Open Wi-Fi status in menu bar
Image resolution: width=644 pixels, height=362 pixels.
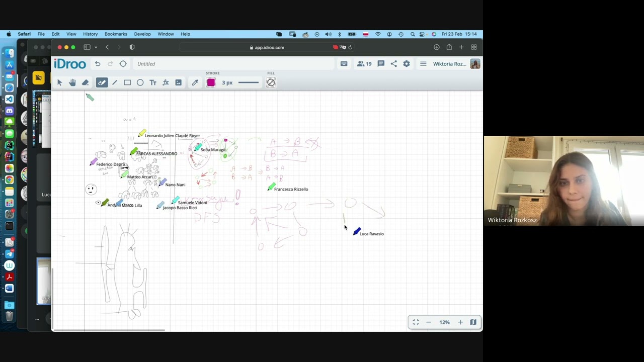tap(378, 34)
